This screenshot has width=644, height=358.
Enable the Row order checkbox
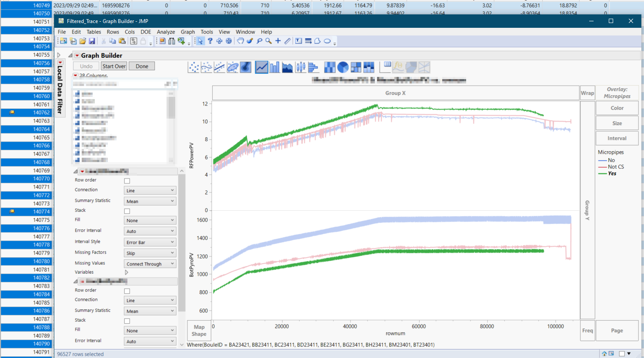click(127, 180)
